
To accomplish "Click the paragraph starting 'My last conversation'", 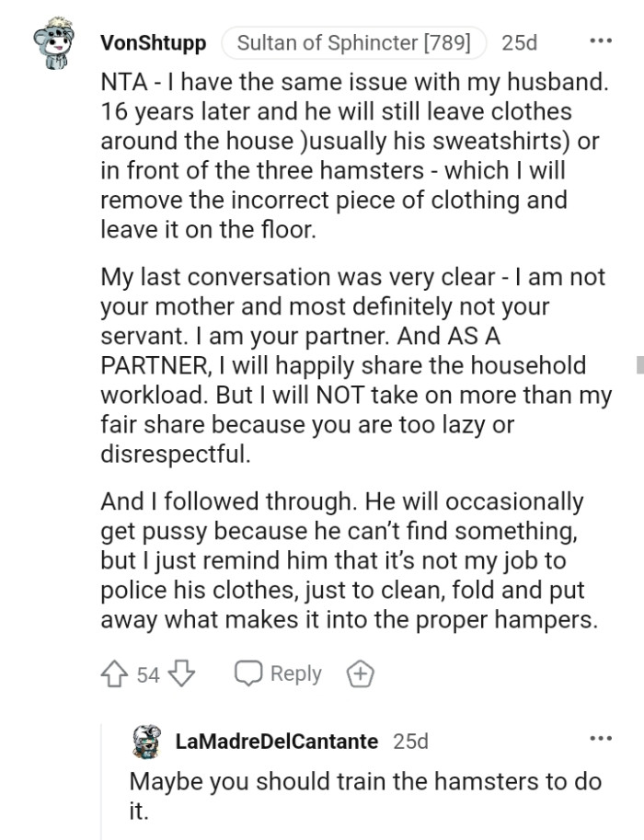I will [356, 365].
